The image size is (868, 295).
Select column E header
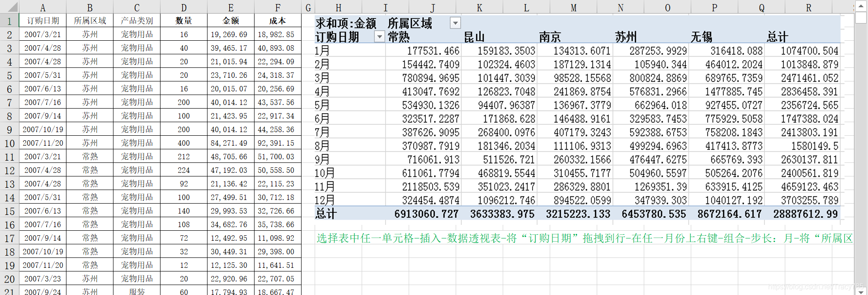pyautogui.click(x=231, y=7)
